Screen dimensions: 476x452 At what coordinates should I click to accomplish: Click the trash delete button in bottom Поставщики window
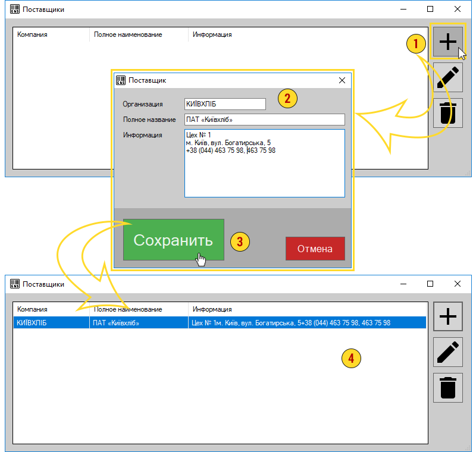pyautogui.click(x=448, y=388)
